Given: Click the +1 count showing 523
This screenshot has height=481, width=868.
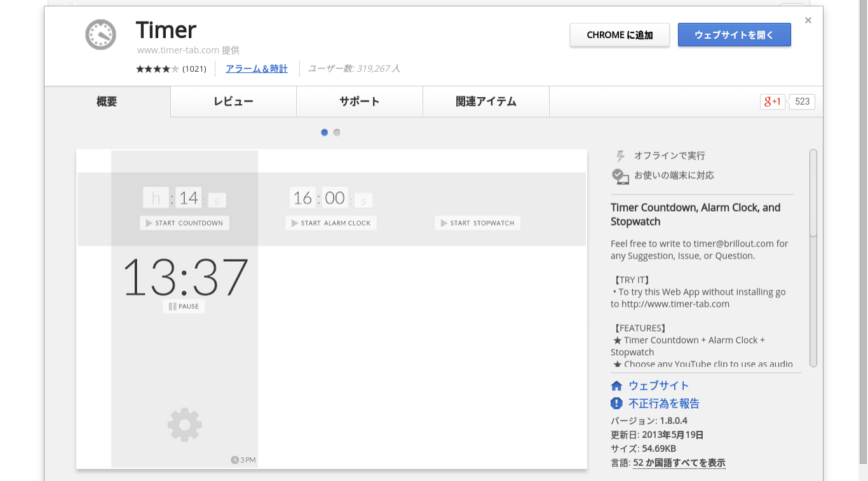Looking at the screenshot, I should click(802, 102).
